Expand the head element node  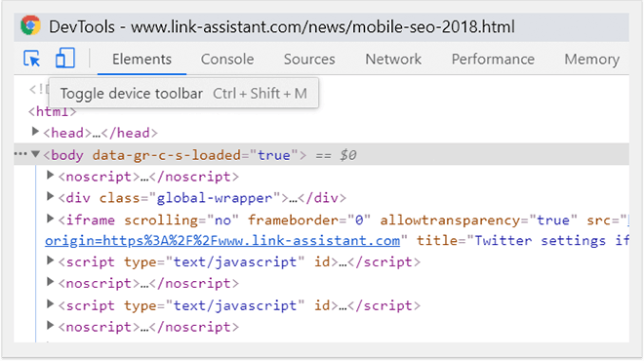click(35, 132)
